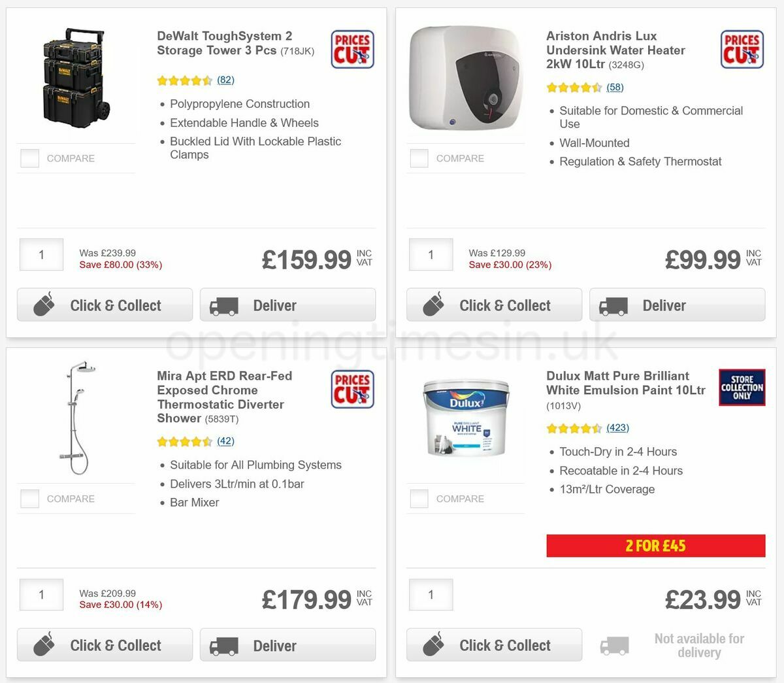Click the (423) reviews link on Dulux paint

coord(617,427)
